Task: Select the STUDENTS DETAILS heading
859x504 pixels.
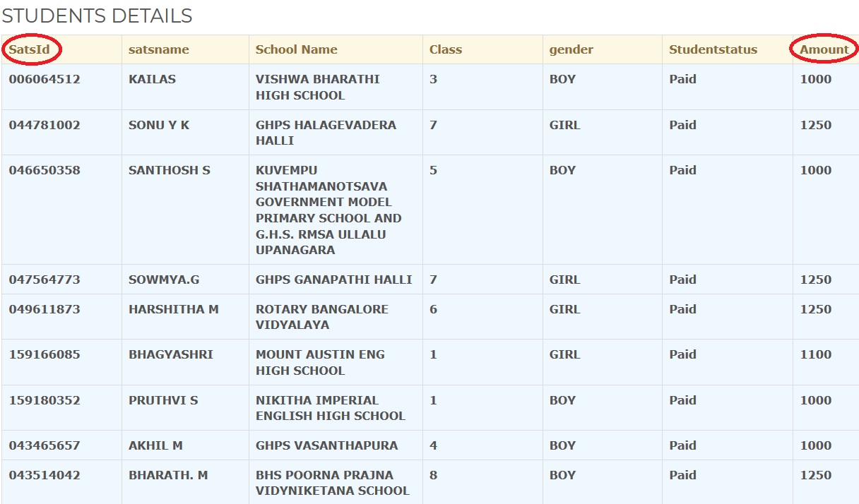Action: (x=97, y=16)
